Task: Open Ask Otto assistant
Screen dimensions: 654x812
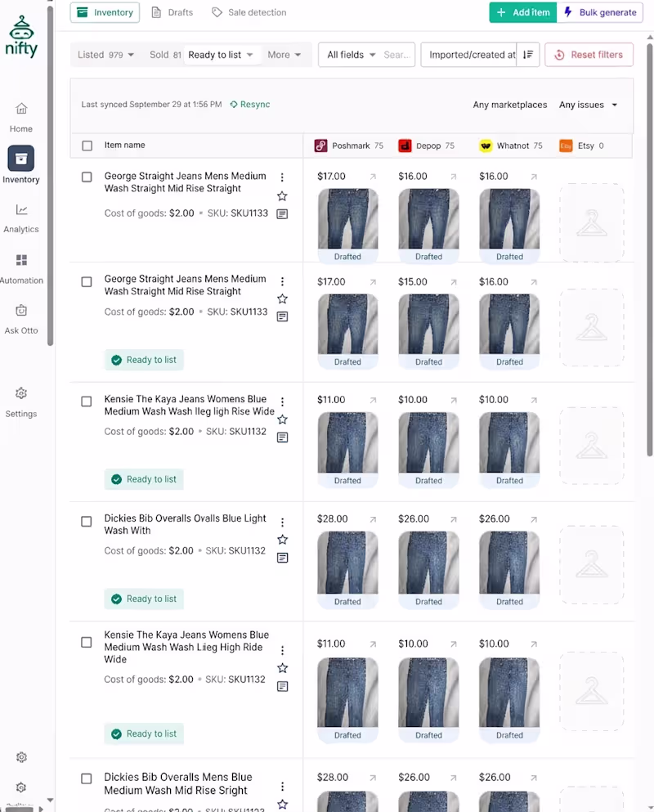Action: (21, 320)
